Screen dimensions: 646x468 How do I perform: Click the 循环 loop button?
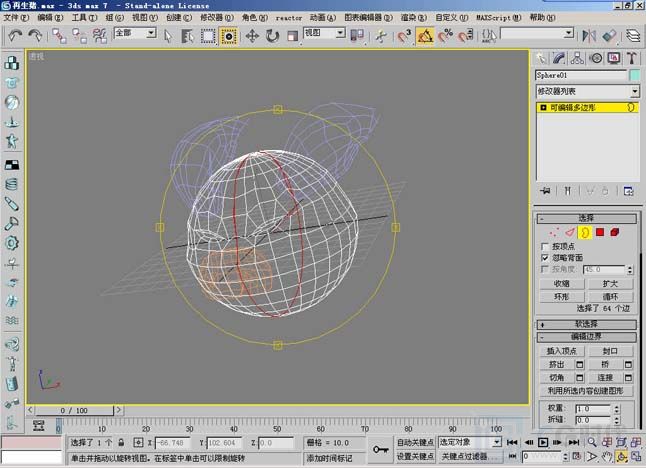pyautogui.click(x=610, y=297)
